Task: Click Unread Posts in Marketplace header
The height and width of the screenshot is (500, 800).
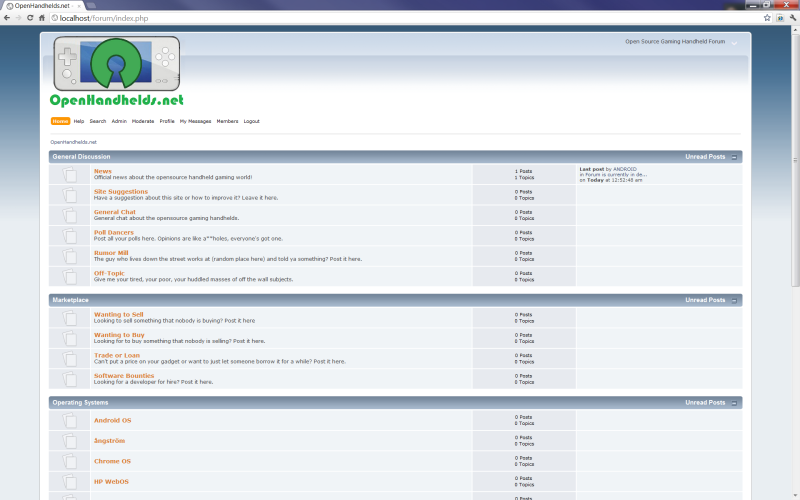Action: [x=705, y=301]
